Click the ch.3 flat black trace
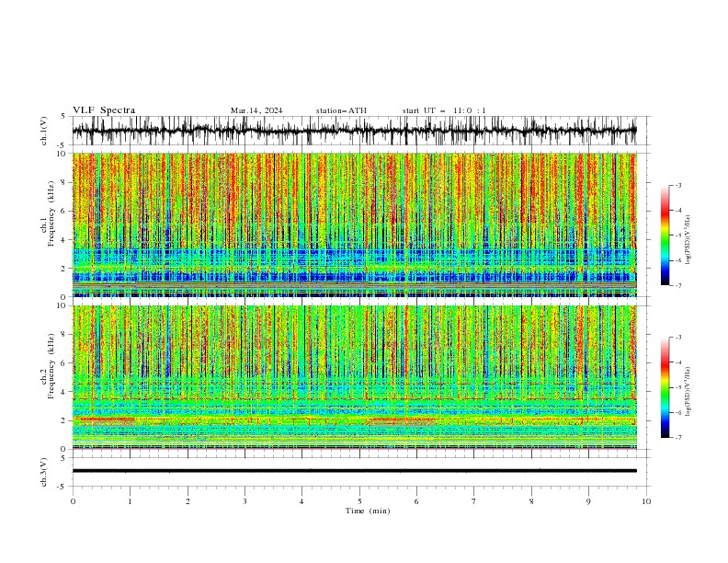Screen dimensions: 728x563 tap(354, 471)
